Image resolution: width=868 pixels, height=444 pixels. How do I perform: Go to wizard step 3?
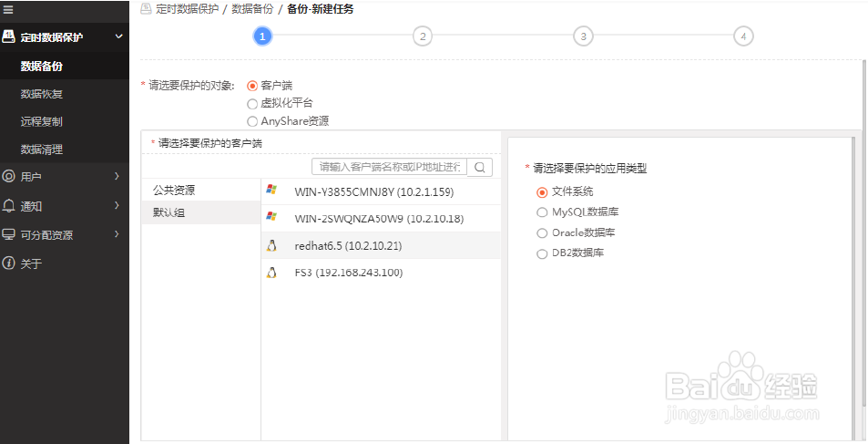pos(583,36)
